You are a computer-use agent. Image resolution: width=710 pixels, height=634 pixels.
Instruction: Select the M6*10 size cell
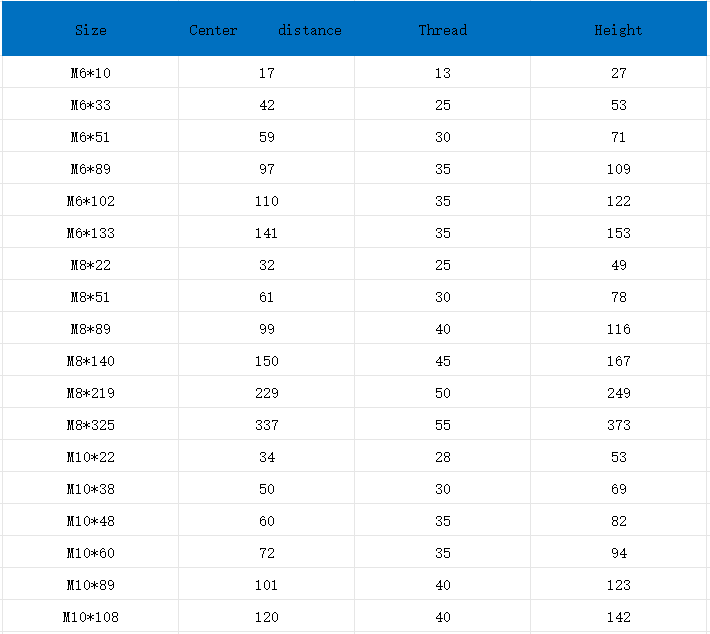(x=91, y=73)
